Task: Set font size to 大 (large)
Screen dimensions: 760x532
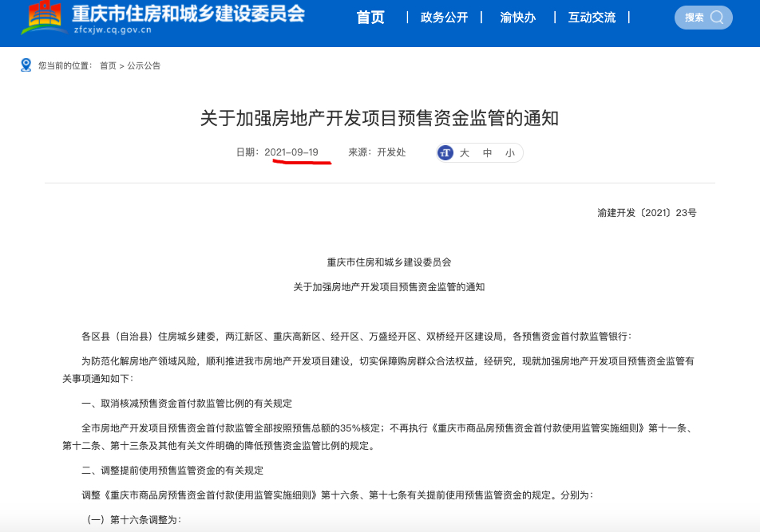Action: tap(465, 153)
